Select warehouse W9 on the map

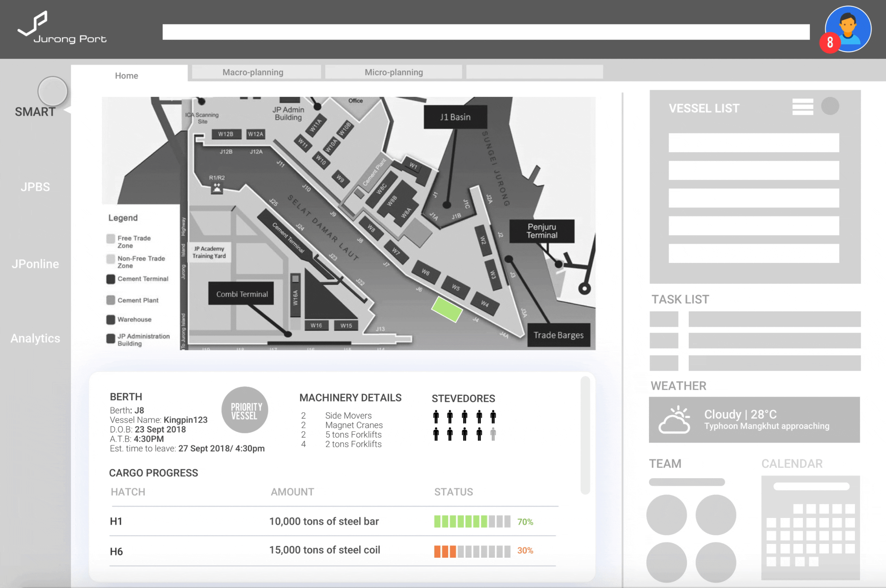coord(340,178)
